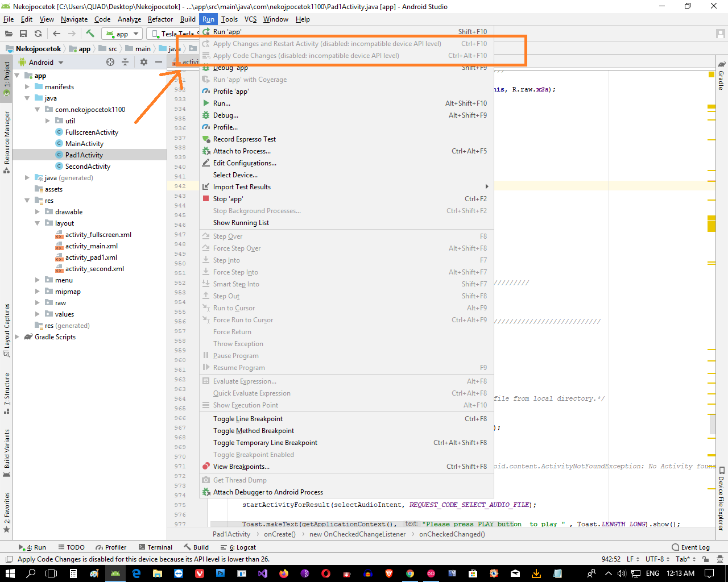
Task: Select Profile 'app' menu entry
Action: [x=346, y=92]
